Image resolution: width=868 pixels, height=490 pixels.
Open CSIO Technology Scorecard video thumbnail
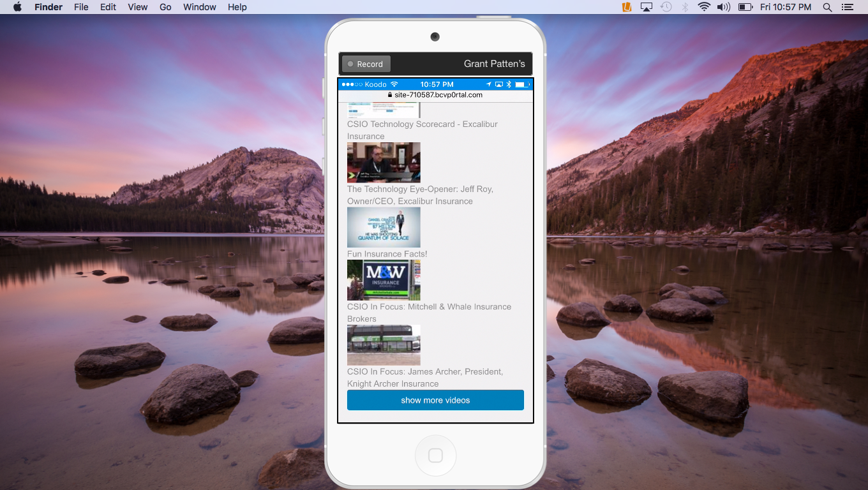(x=384, y=110)
